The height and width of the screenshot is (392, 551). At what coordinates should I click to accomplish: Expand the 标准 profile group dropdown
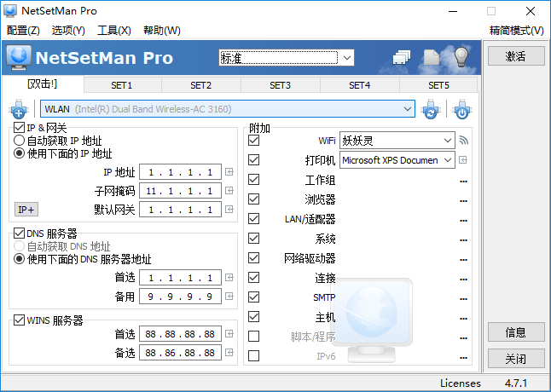[x=347, y=58]
